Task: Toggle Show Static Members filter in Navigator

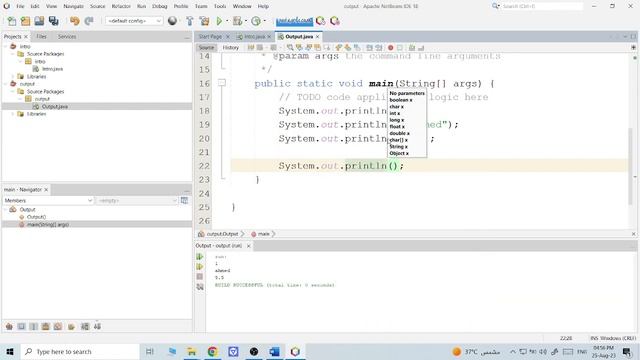Action: coord(33,326)
